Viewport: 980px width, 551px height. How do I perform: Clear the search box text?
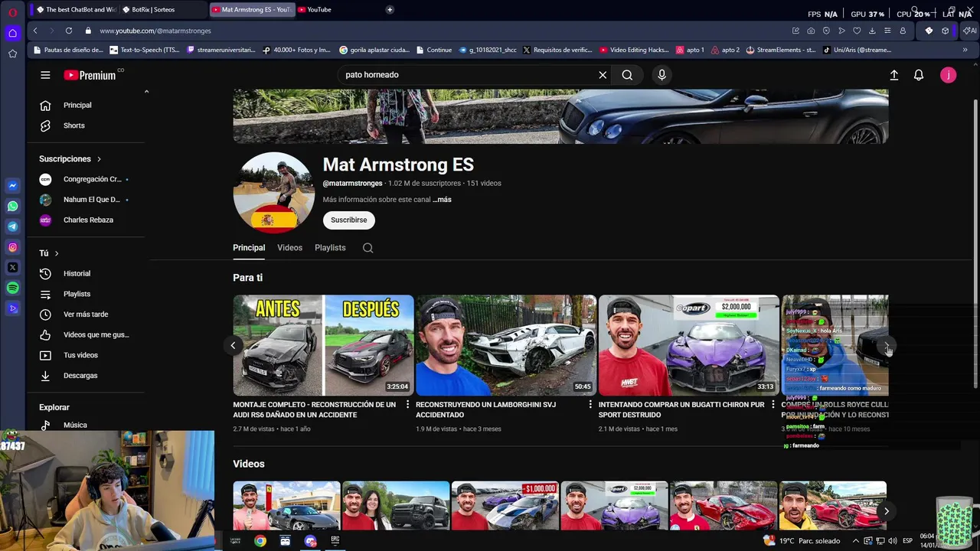point(603,75)
